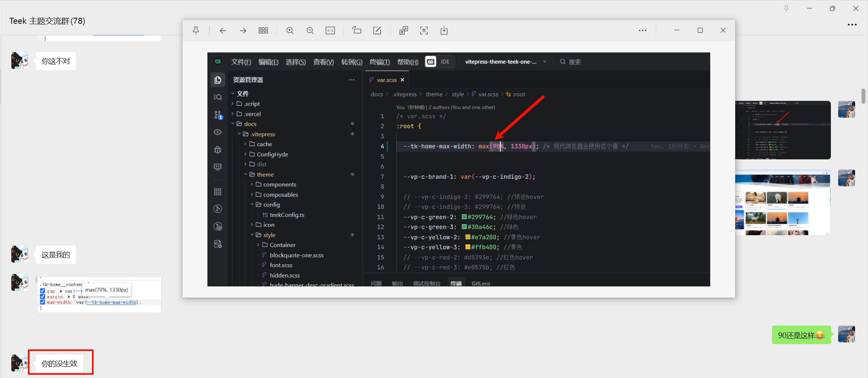Rotate the image in viewer
This screenshot has width=868, height=378.
(357, 30)
